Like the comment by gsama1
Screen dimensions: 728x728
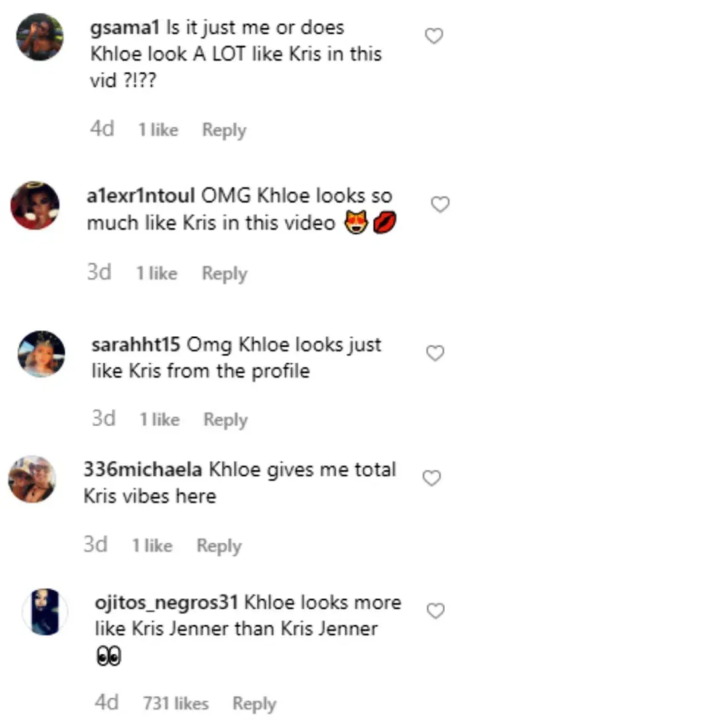click(x=433, y=36)
